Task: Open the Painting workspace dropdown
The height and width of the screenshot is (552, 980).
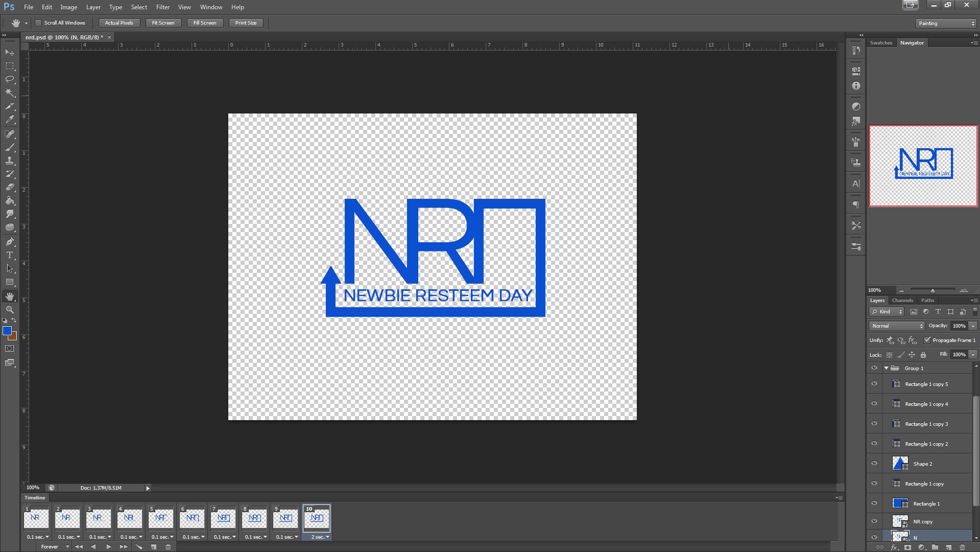Action: 946,24
